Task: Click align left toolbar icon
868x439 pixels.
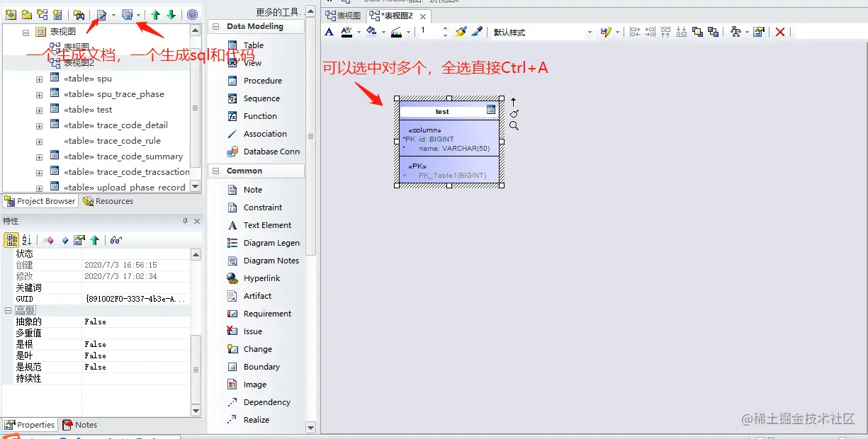Action: coord(635,32)
